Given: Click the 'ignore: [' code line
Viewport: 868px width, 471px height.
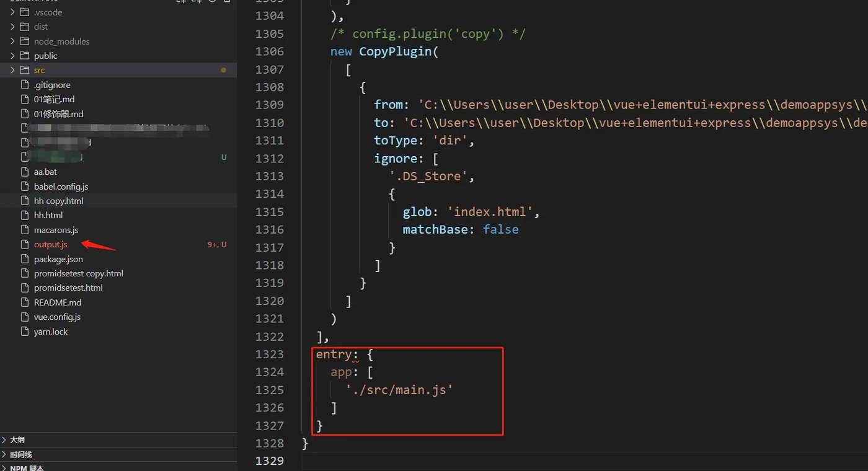Looking at the screenshot, I should [406, 158].
